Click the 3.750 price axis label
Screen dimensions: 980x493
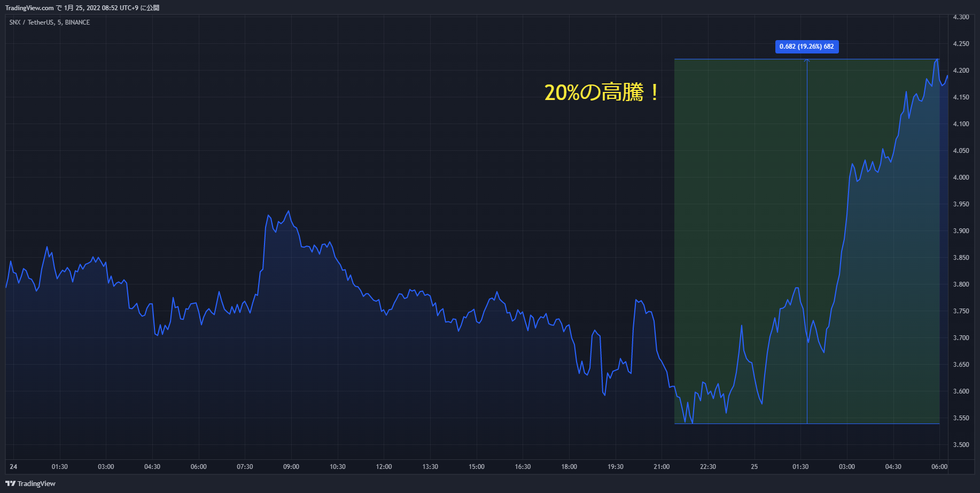point(961,311)
